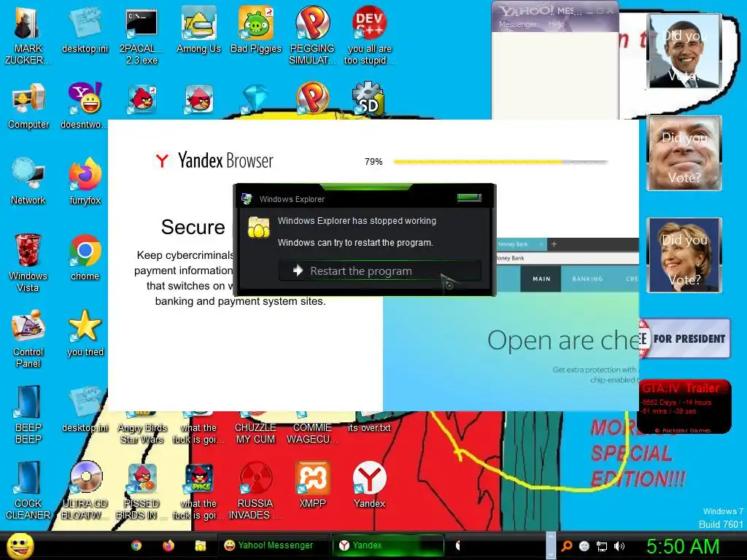
Task: Select the BANKING tab in Money Bank preview
Action: pyautogui.click(x=587, y=279)
